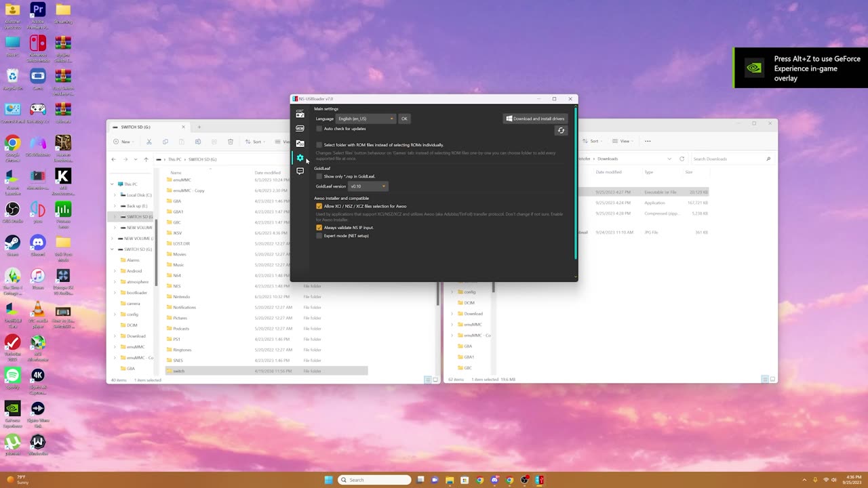This screenshot has height=488, width=868.
Task: Click the Cut scissors icon in SWITCH SD window
Action: click(x=149, y=142)
